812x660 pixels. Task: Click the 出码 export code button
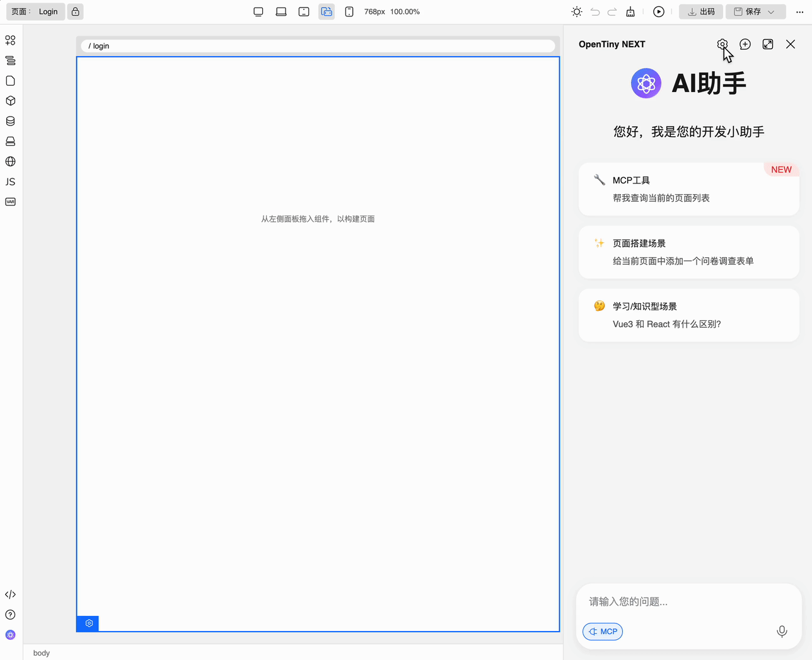(700, 11)
